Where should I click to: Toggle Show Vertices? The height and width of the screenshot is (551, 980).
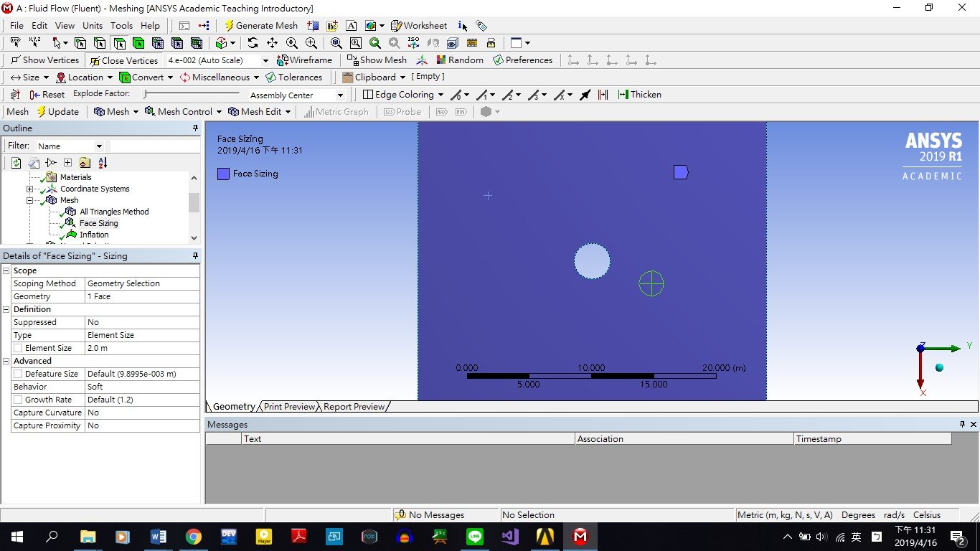pos(44,60)
